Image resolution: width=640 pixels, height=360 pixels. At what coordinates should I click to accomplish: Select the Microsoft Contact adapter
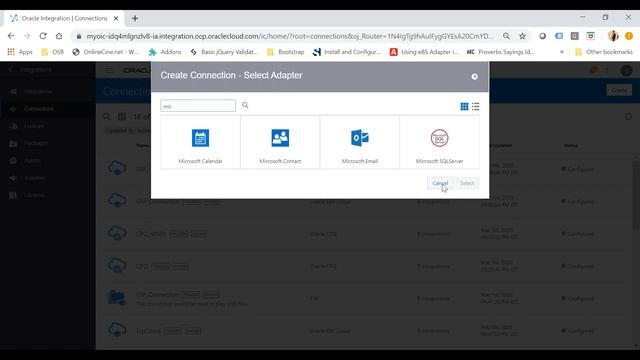coord(280,142)
